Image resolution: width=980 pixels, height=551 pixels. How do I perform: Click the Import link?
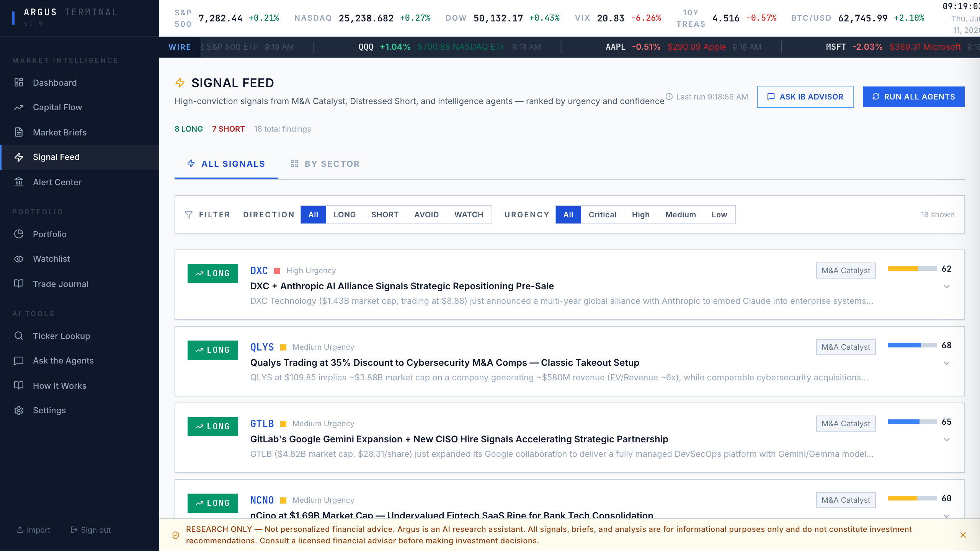[33, 530]
